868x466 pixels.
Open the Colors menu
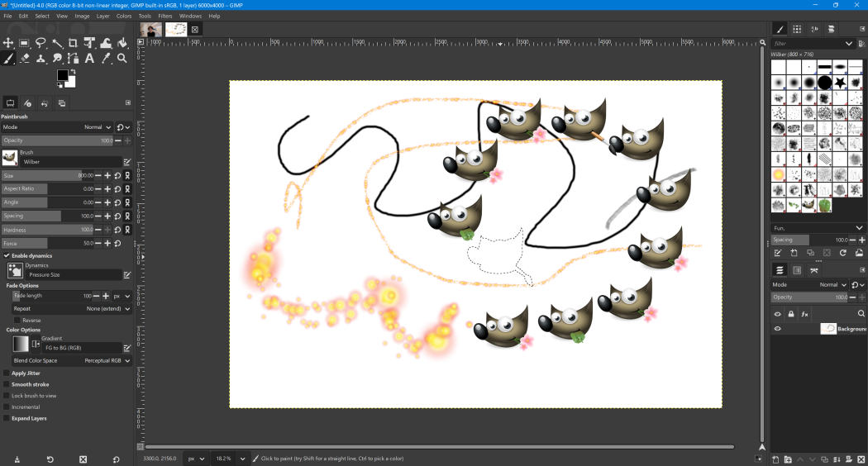(124, 16)
